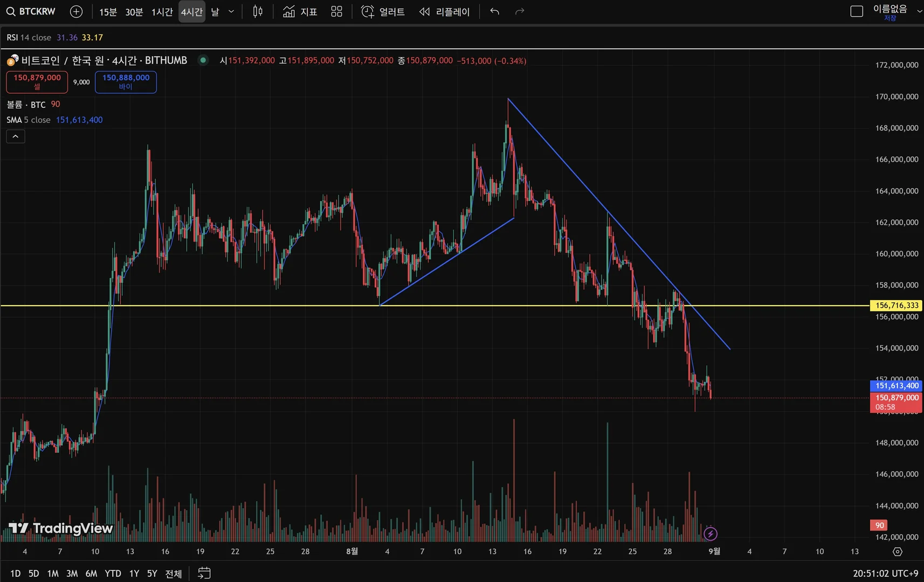
Task: Click the undo arrow
Action: point(494,11)
